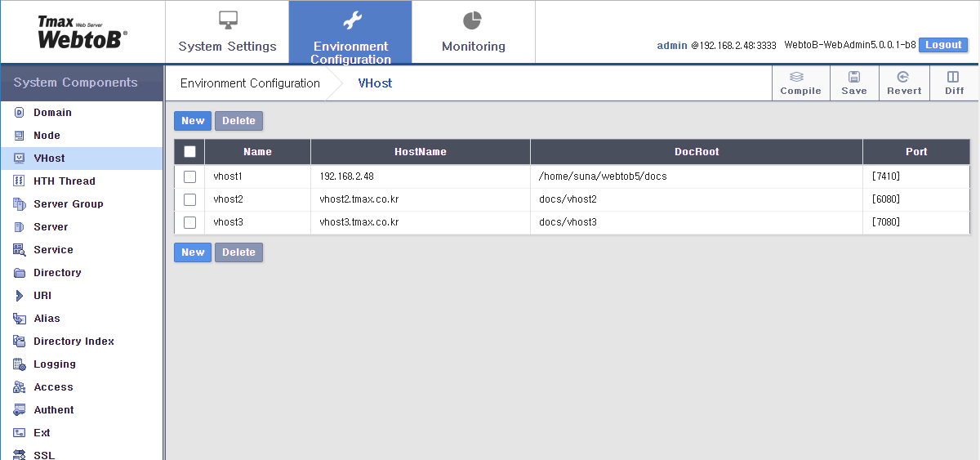Image resolution: width=980 pixels, height=460 pixels.
Task: Click the Access icon in sidebar
Action: click(19, 387)
